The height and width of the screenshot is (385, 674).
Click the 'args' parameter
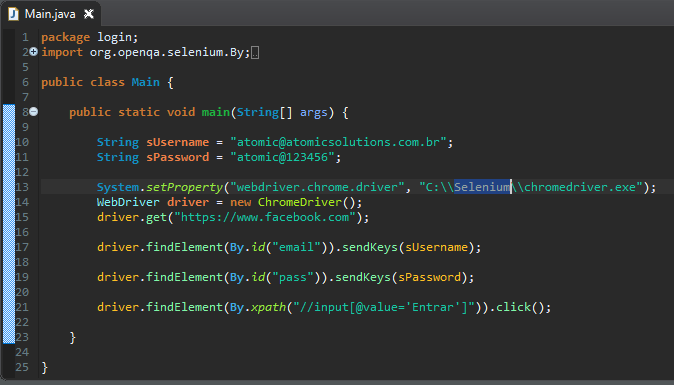(314, 113)
